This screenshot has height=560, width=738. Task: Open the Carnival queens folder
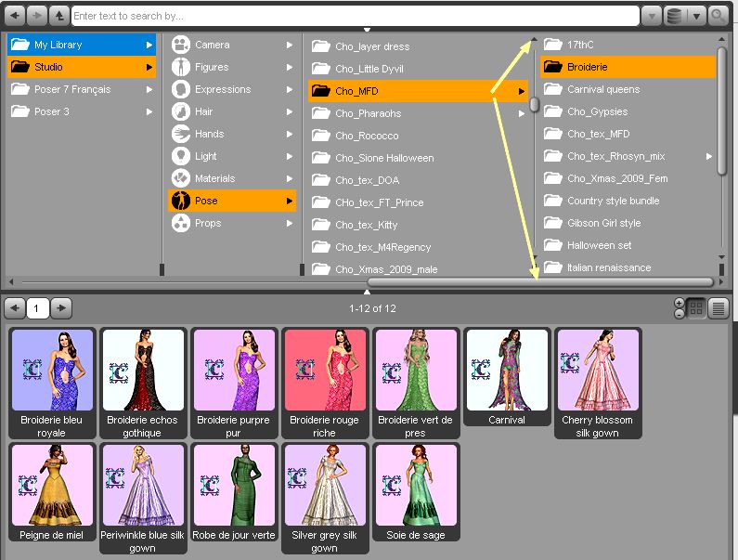pyautogui.click(x=628, y=89)
